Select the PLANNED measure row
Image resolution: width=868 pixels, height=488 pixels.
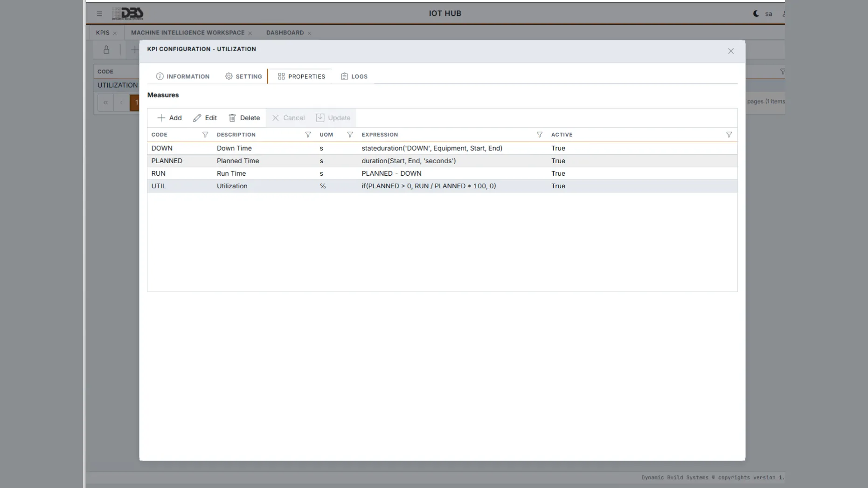pyautogui.click(x=442, y=161)
